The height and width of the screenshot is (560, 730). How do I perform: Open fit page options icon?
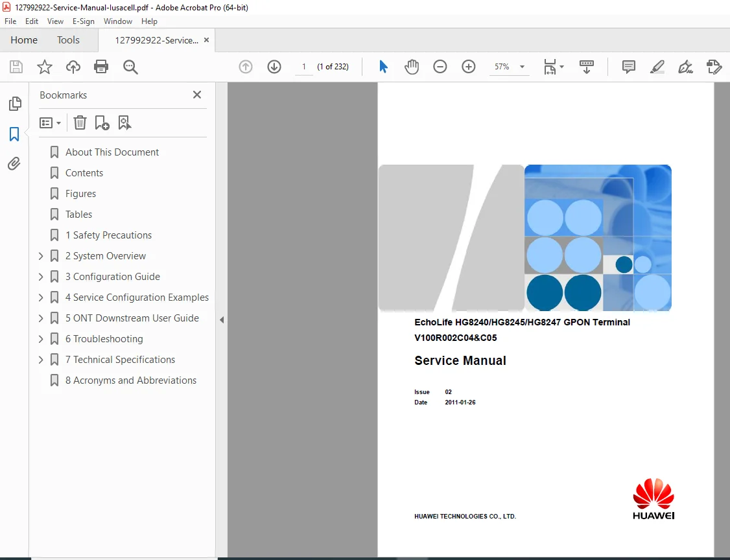click(x=554, y=67)
